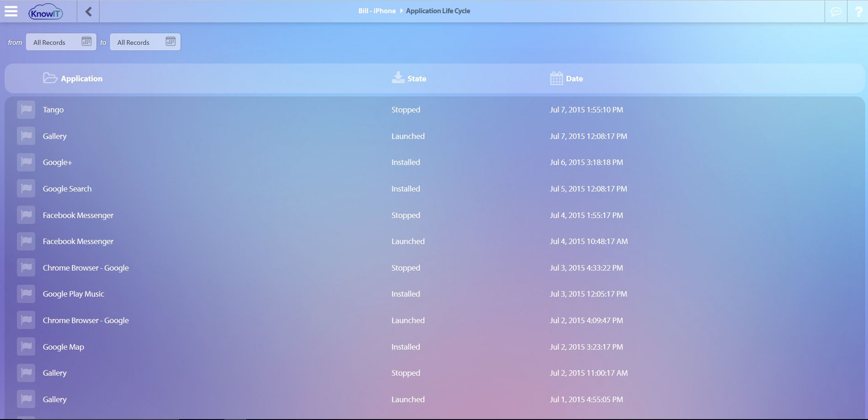Screen dimensions: 868x420
Task: Flag the Google+ row
Action: 26,162
